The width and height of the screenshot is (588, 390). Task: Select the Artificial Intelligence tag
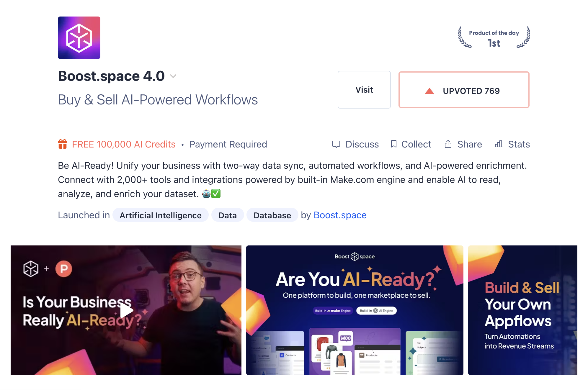(x=161, y=215)
